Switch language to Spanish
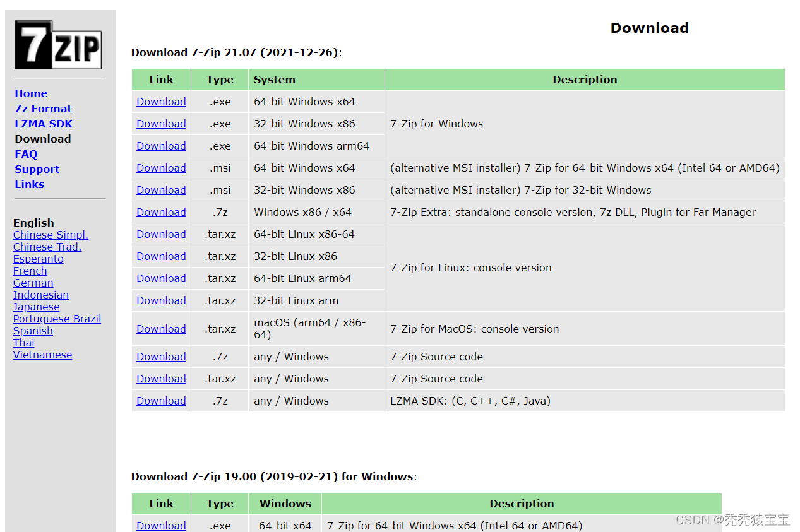 click(x=33, y=331)
